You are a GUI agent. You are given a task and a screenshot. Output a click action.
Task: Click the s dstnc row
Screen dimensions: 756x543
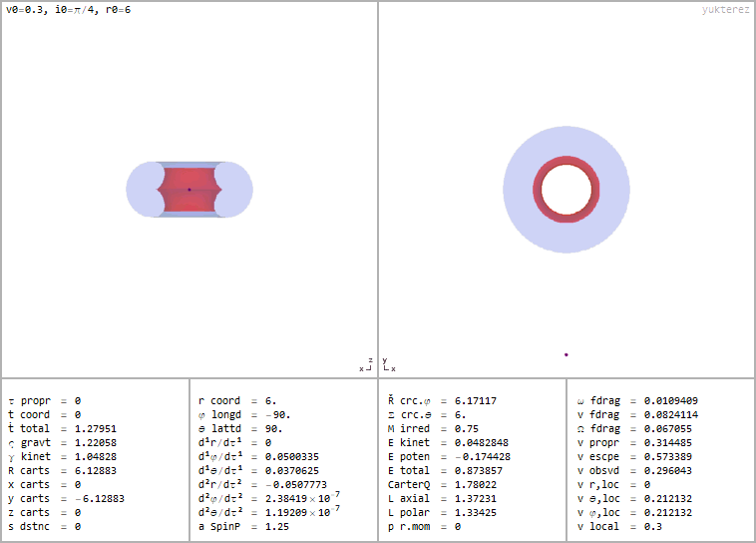pyautogui.click(x=44, y=527)
